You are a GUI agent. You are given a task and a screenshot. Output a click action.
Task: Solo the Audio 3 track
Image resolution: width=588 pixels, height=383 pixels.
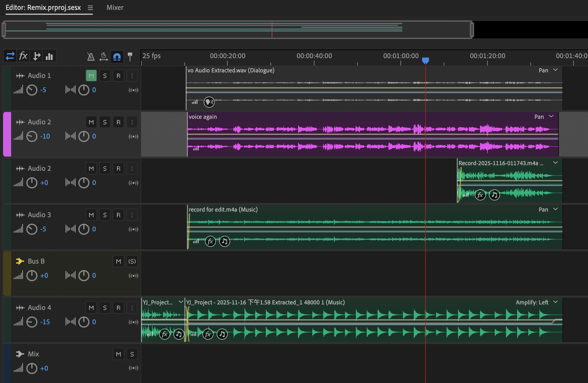pos(105,215)
